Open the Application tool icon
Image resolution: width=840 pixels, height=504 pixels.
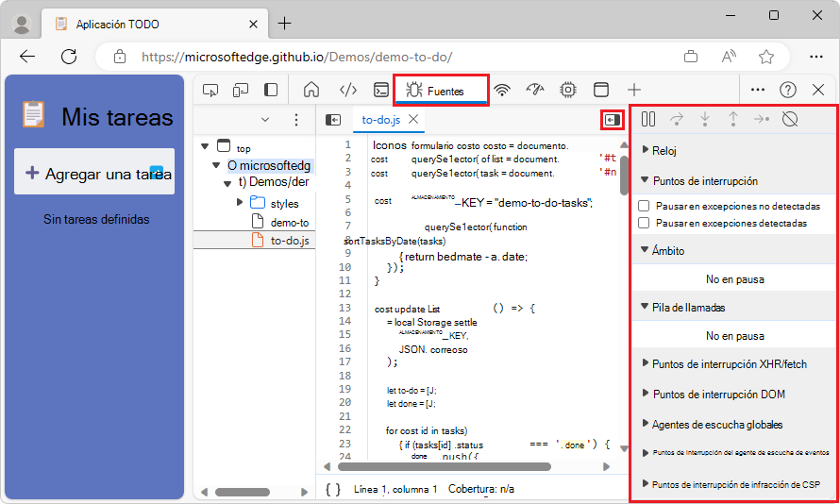tap(601, 90)
